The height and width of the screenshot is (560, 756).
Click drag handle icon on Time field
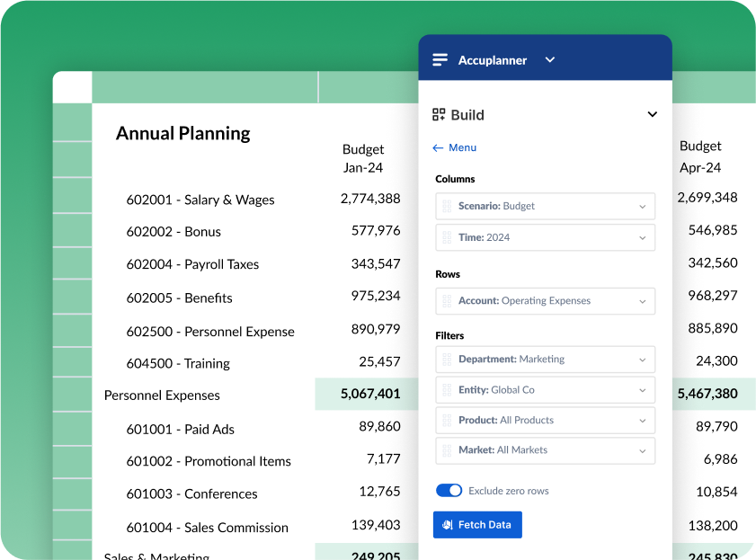click(x=447, y=237)
